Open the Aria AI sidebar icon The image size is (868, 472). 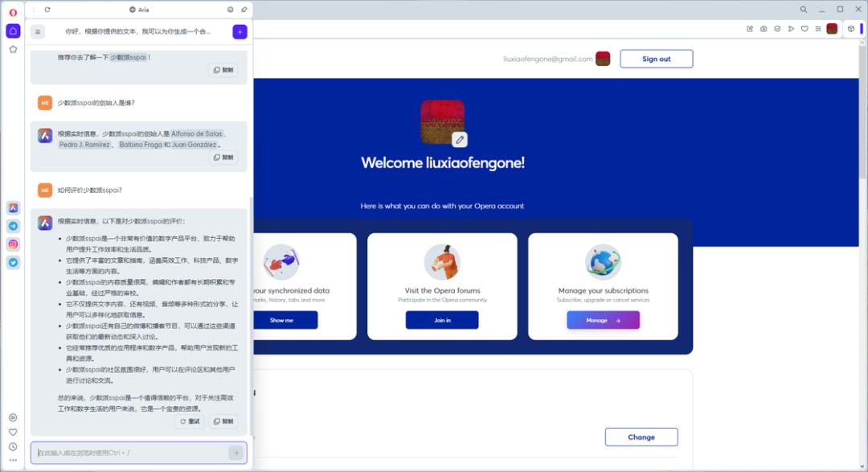(14, 207)
